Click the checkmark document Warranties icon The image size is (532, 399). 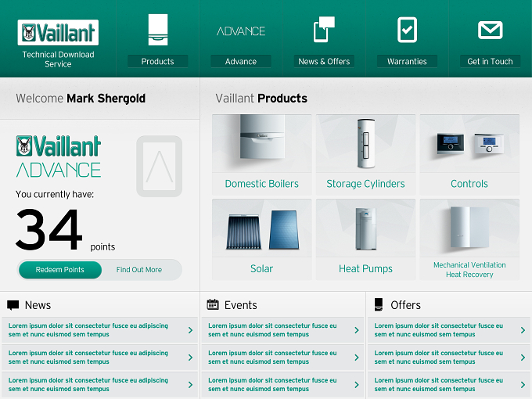pos(407,30)
